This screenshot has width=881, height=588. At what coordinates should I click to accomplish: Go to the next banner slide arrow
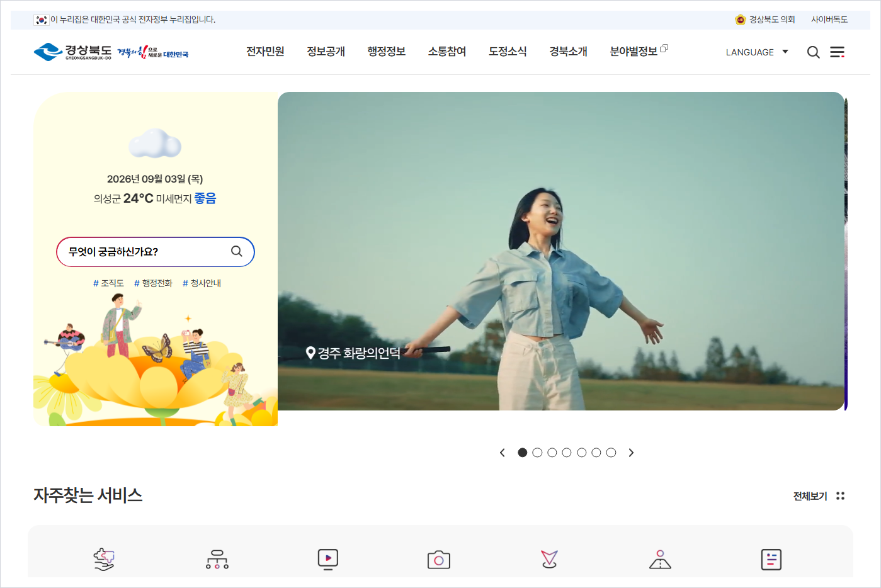631,453
